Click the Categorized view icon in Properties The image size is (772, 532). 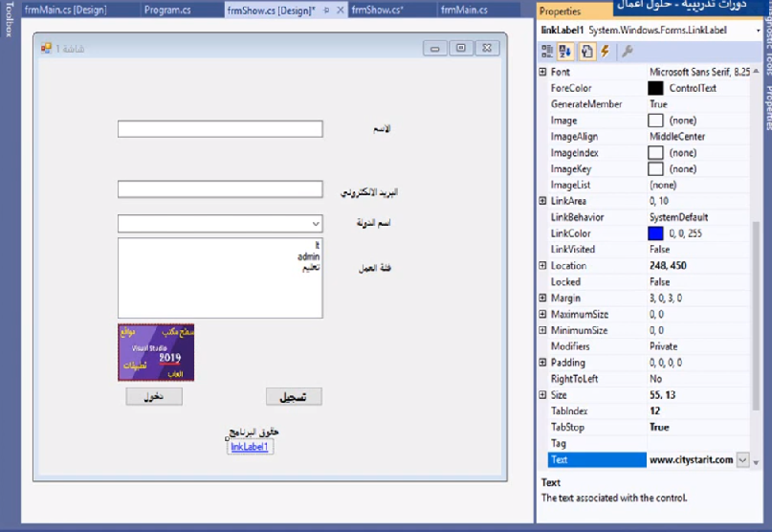click(548, 52)
